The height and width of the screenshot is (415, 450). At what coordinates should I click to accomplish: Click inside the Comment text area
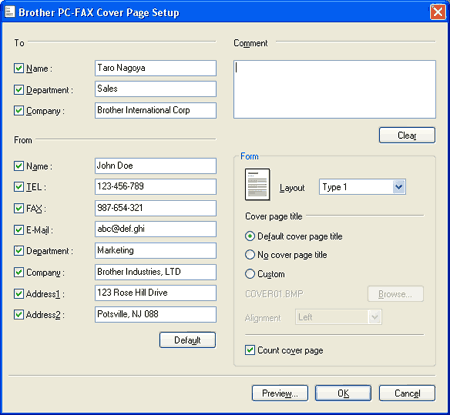coord(335,89)
